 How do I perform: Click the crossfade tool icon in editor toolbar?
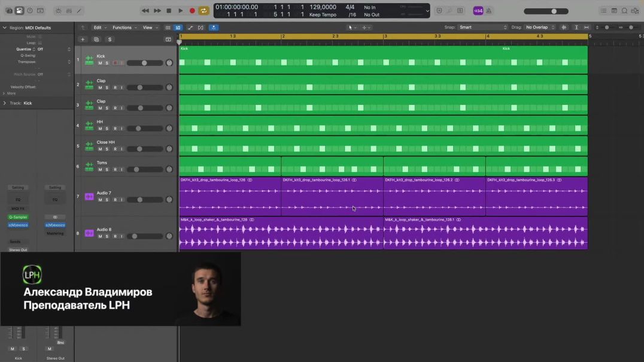point(200,27)
